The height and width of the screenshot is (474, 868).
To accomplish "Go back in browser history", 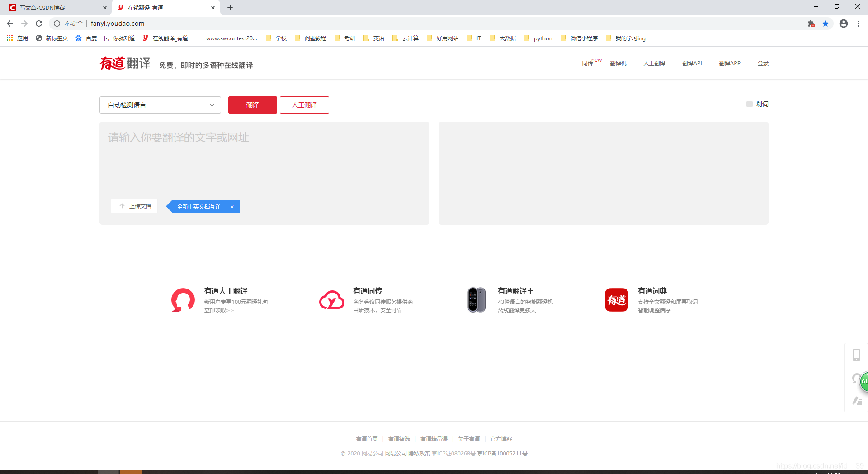I will click(10, 24).
